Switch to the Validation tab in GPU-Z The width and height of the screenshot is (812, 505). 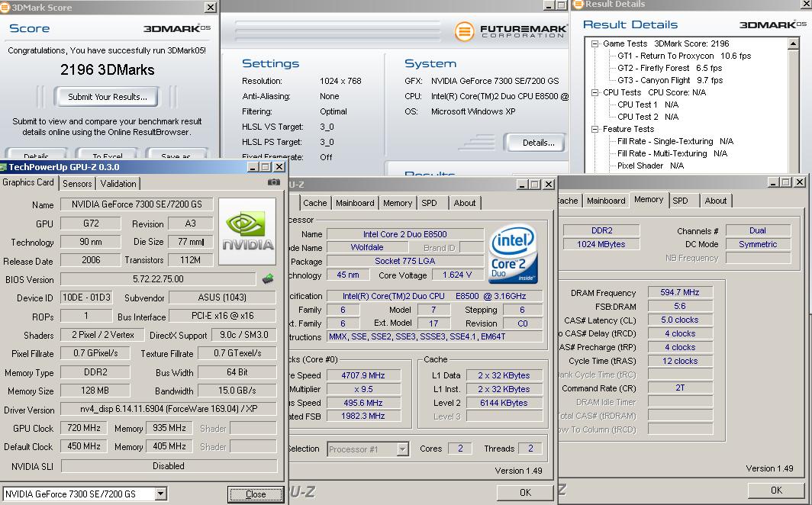[x=118, y=183]
